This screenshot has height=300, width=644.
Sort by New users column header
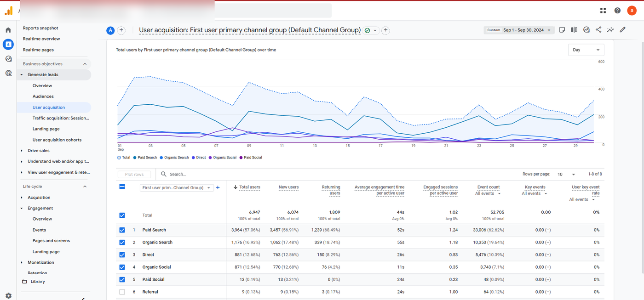(288, 187)
